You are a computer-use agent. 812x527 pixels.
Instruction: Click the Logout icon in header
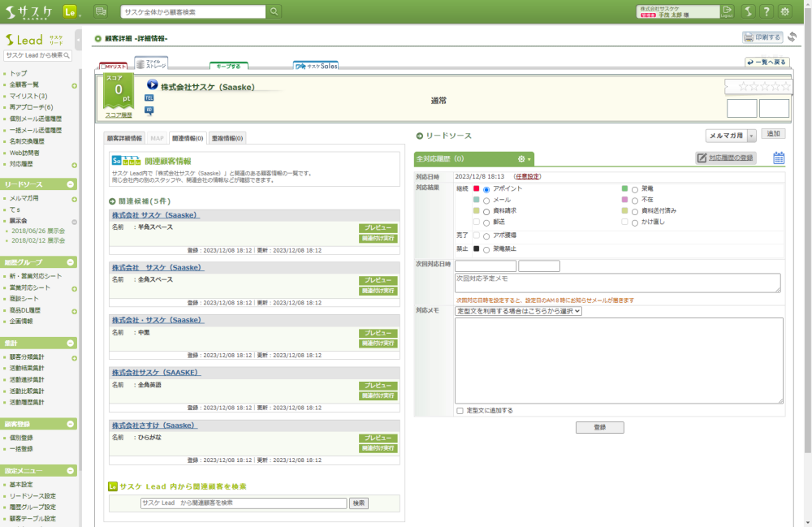pyautogui.click(x=727, y=11)
